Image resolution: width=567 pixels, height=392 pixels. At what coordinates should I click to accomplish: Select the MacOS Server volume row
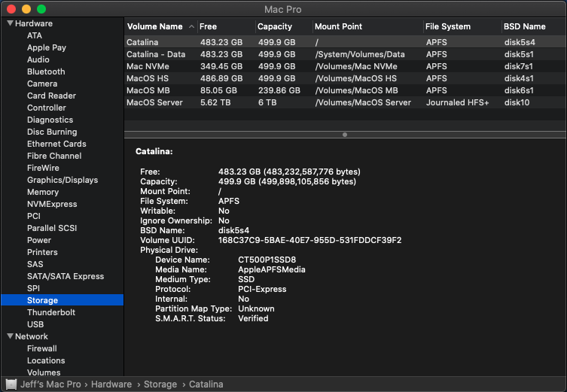[x=346, y=102]
